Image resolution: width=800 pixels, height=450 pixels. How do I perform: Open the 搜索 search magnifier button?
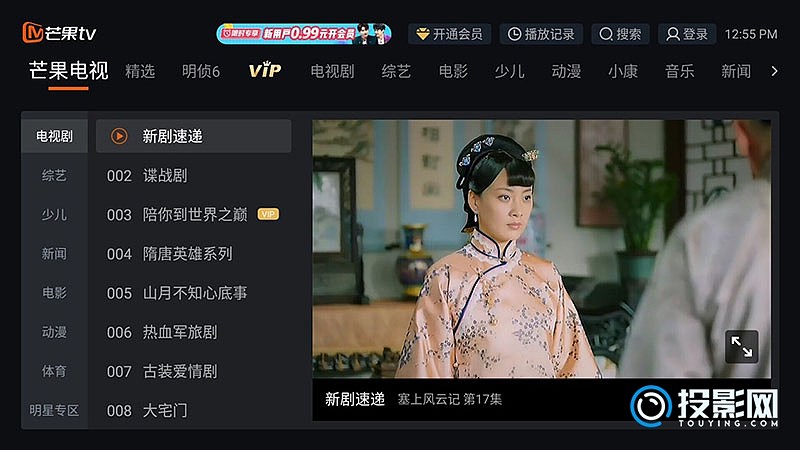point(620,34)
